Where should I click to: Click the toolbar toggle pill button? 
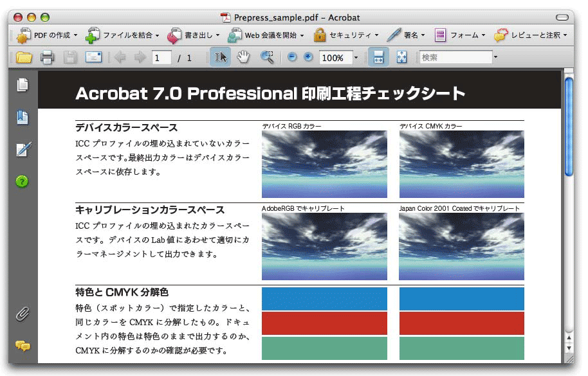(x=562, y=17)
